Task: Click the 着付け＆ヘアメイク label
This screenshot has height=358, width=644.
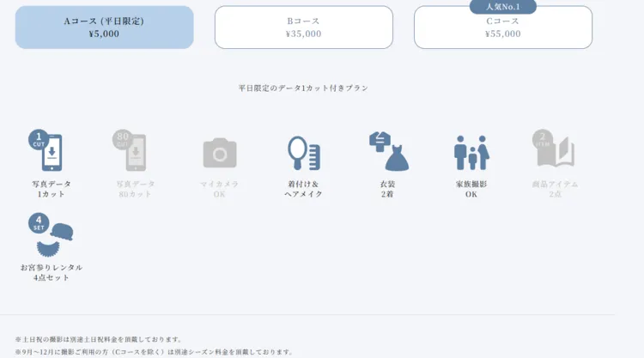Action: click(x=303, y=189)
